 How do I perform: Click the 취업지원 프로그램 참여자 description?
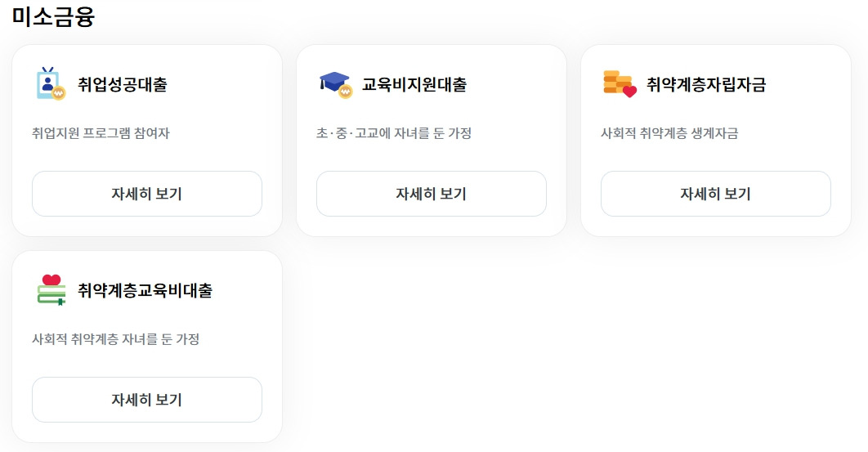point(101,133)
